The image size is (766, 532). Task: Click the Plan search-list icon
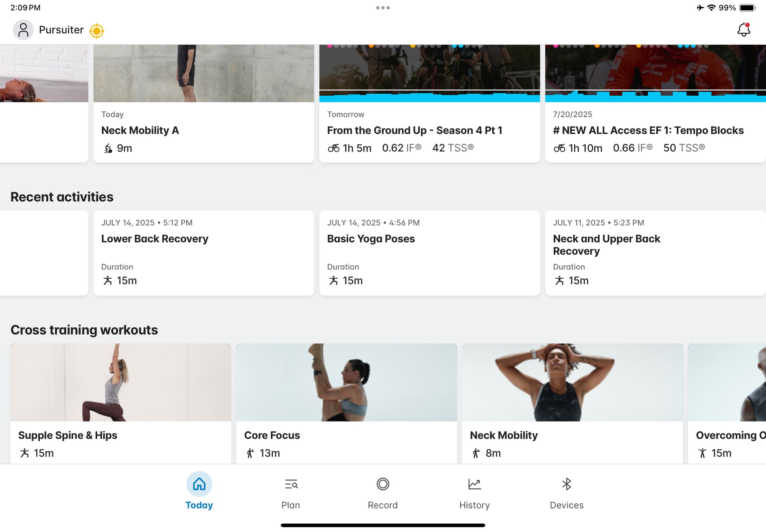pyautogui.click(x=291, y=484)
